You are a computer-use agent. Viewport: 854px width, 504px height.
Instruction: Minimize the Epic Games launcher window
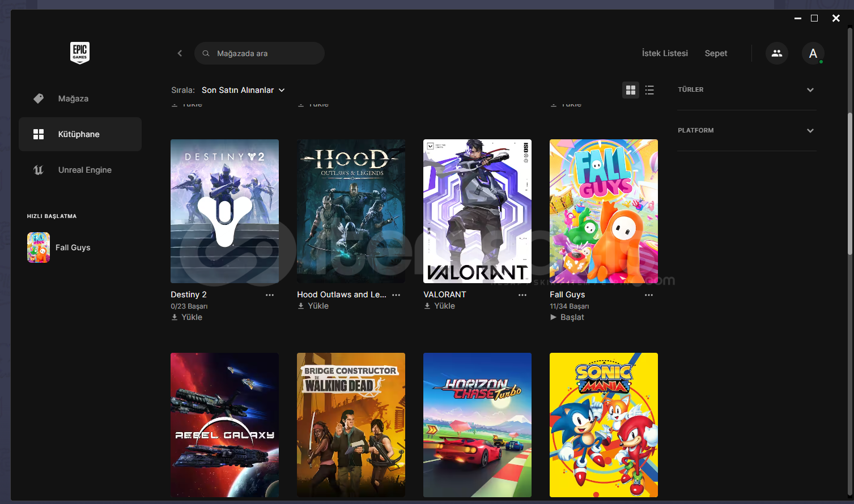pyautogui.click(x=798, y=19)
